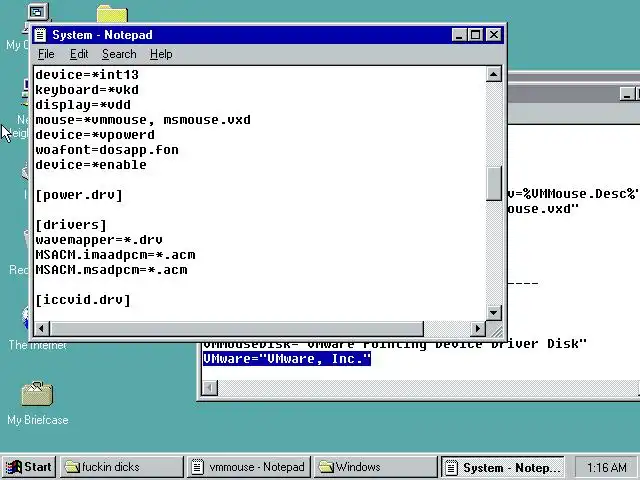Open the Search menu in System Notepad
The width and height of the screenshot is (640, 480).
[119, 54]
